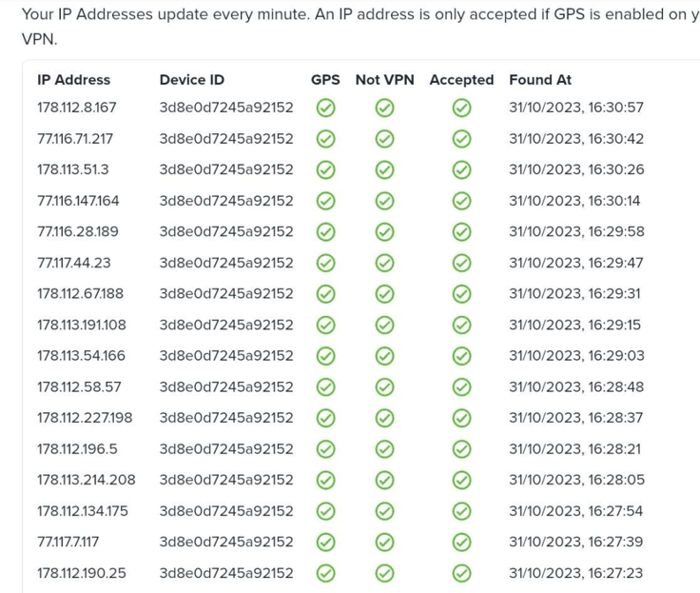The image size is (700, 593).
Task: Select IP address 178.113.214.208
Action: [87, 480]
